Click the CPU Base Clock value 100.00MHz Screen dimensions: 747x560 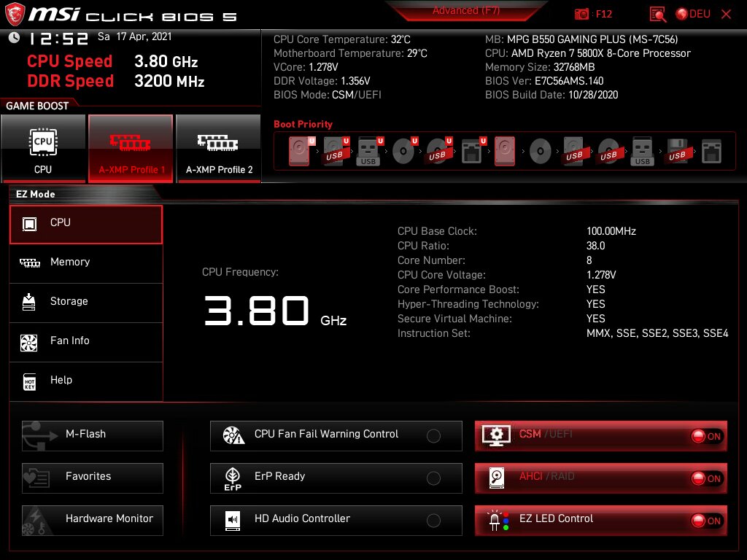pyautogui.click(x=611, y=231)
